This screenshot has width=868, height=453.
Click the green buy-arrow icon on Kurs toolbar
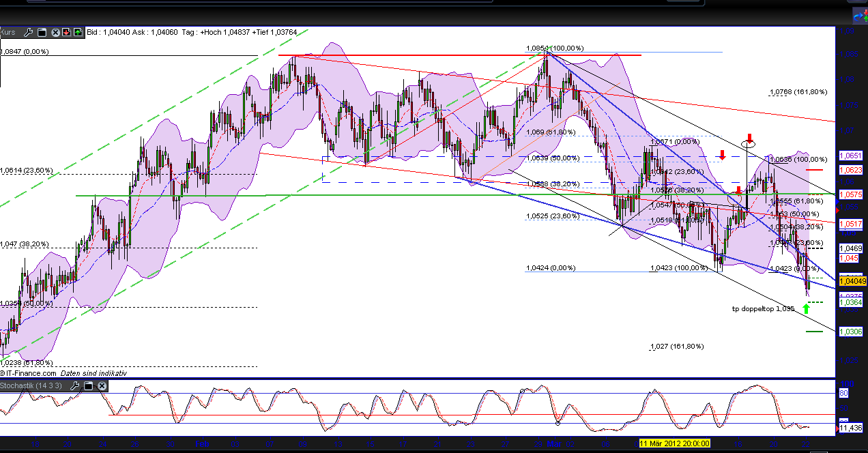77,32
